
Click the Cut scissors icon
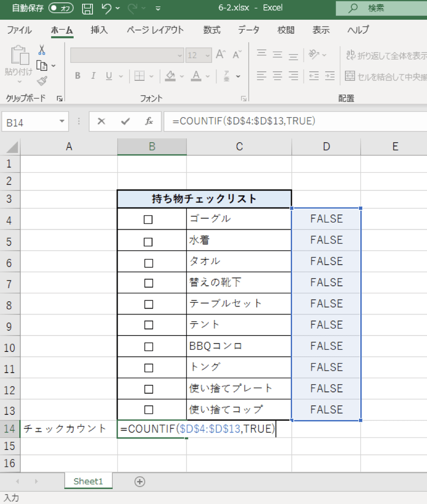point(42,50)
